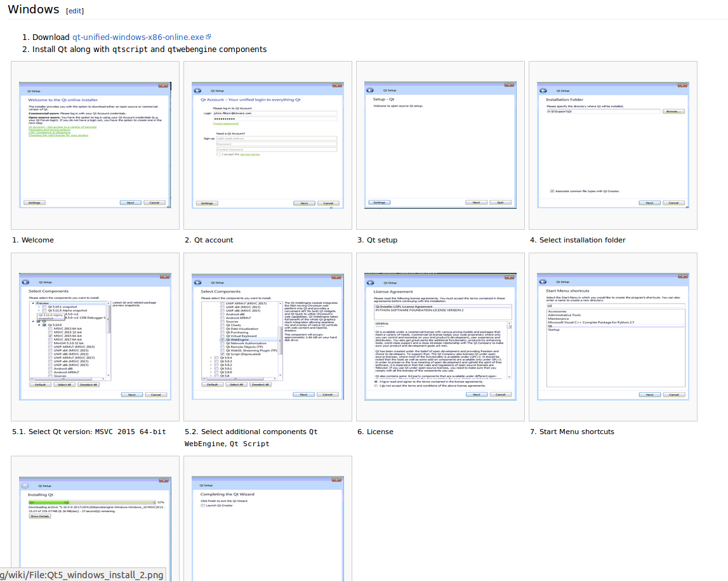Image resolution: width=728 pixels, height=582 pixels.
Task: Select 'I have read and agree' radio button
Action: pyautogui.click(x=376, y=381)
